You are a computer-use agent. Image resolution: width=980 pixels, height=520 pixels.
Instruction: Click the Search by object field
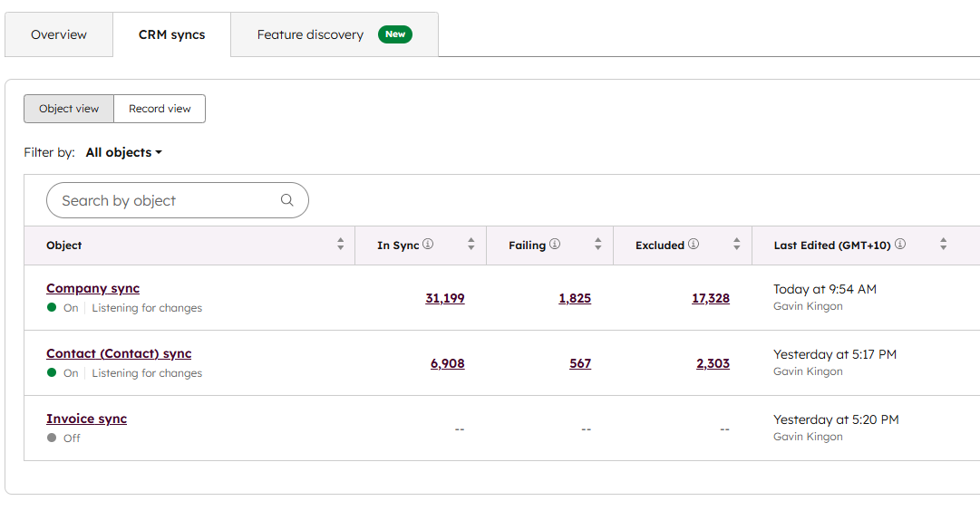coord(168,200)
